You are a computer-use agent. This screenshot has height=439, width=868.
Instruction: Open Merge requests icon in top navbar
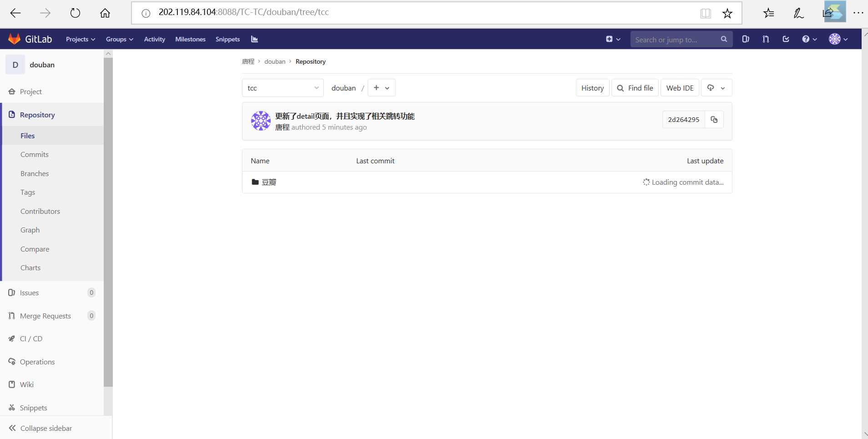tap(766, 39)
